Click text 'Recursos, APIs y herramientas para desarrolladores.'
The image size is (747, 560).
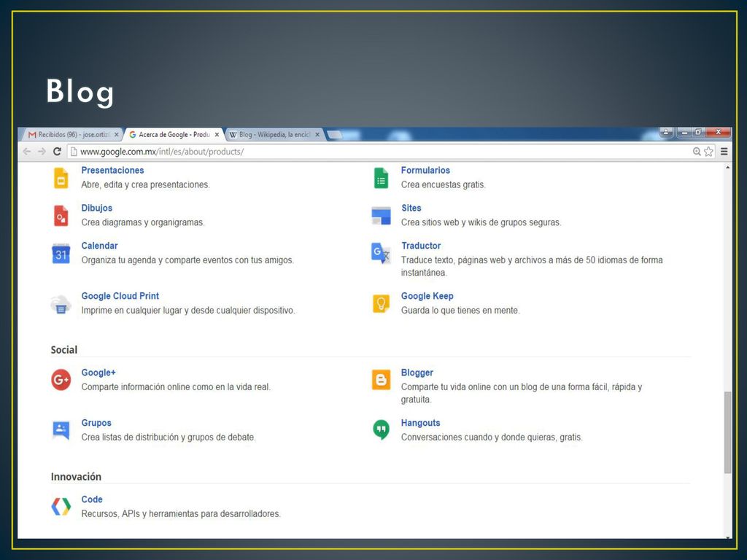tap(181, 514)
